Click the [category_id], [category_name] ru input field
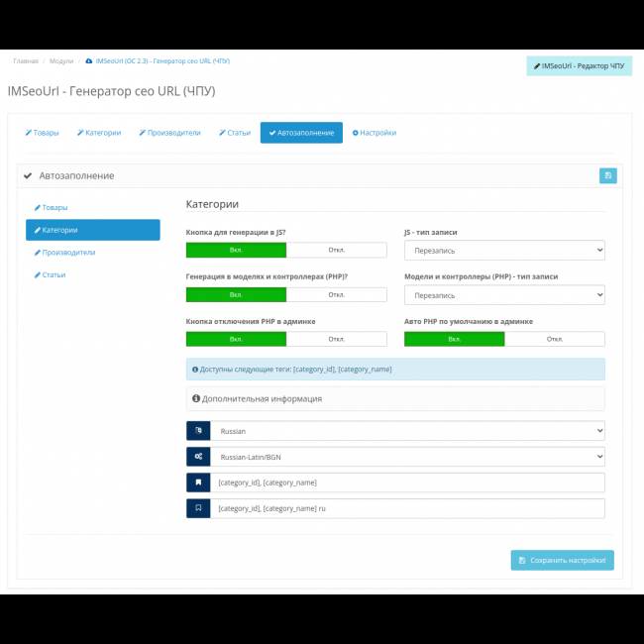 406,508
